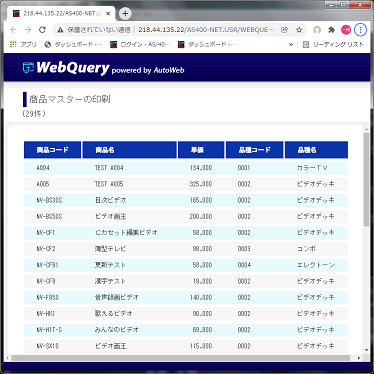Open a new tab with plus button
The width and height of the screenshot is (374, 374).
(x=125, y=13)
